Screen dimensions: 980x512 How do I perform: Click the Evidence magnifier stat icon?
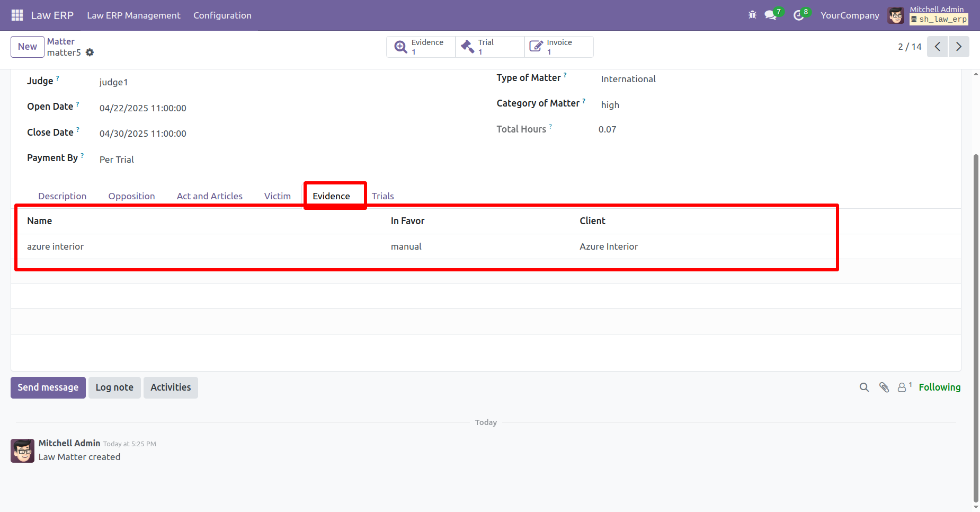click(x=401, y=47)
